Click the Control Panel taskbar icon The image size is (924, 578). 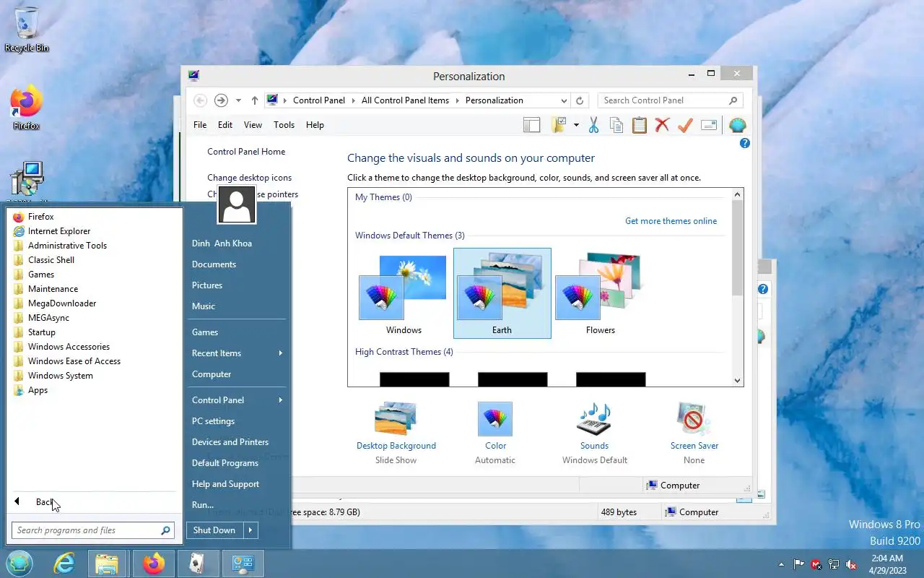(243, 564)
